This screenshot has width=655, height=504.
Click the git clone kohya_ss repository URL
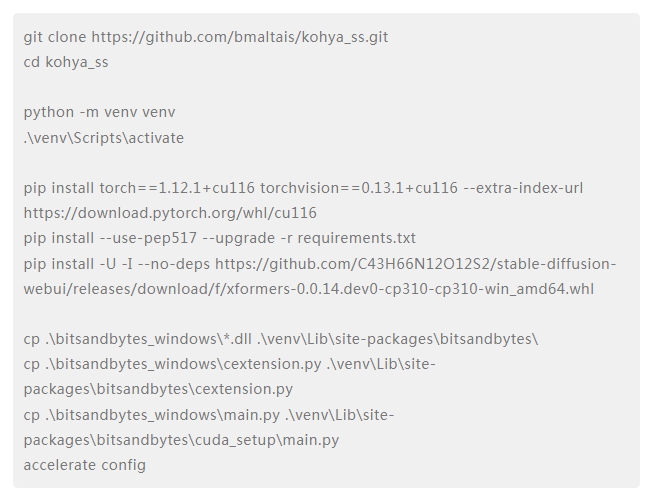point(240,37)
